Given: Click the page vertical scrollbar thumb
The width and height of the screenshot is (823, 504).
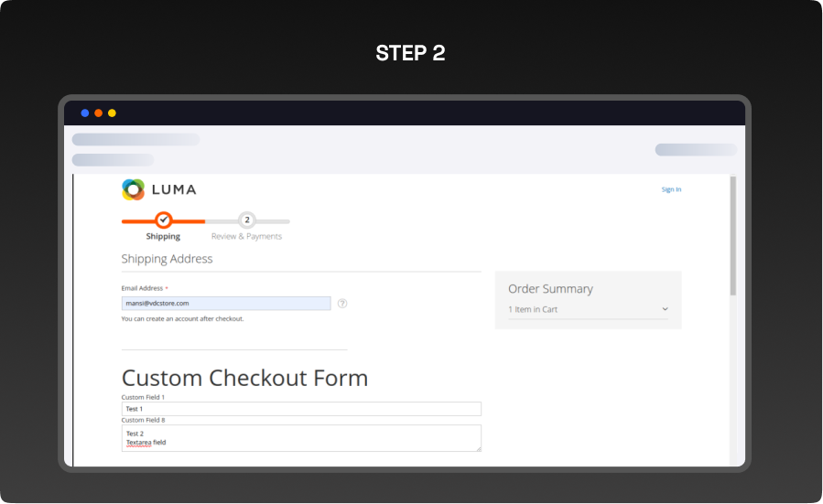Looking at the screenshot, I should point(733,236).
